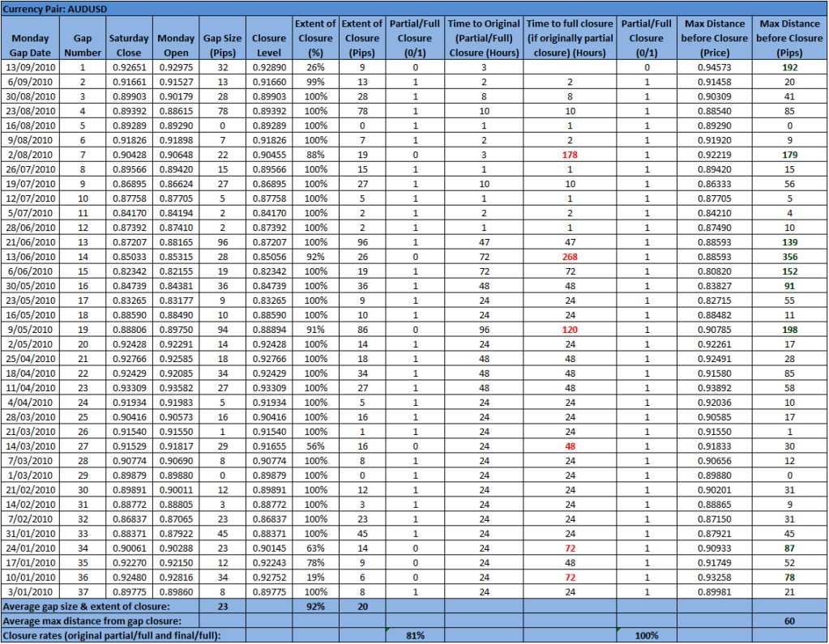Select the date cell 3/01/2010
This screenshot has height=644, width=829.
click(x=30, y=592)
